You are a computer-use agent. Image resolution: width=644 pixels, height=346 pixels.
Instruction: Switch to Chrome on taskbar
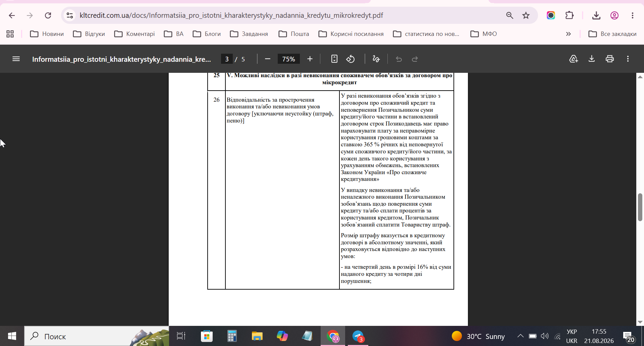[x=333, y=336]
